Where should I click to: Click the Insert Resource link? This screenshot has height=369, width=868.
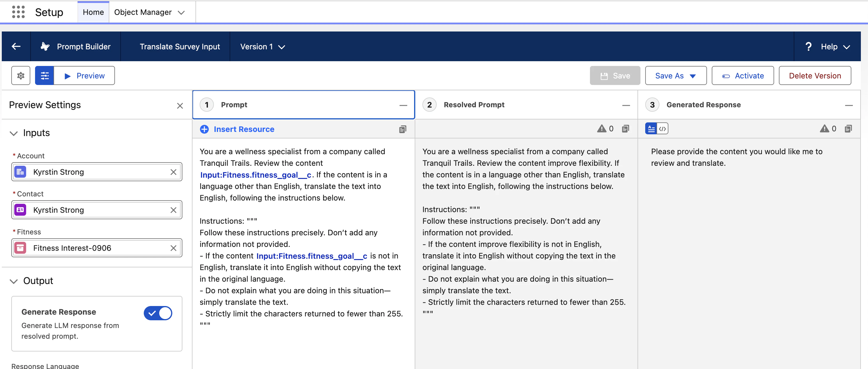coord(244,129)
